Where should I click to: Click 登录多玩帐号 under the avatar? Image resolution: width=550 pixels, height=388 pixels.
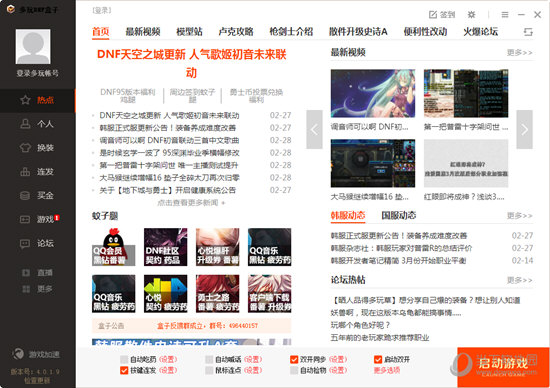click(x=38, y=73)
